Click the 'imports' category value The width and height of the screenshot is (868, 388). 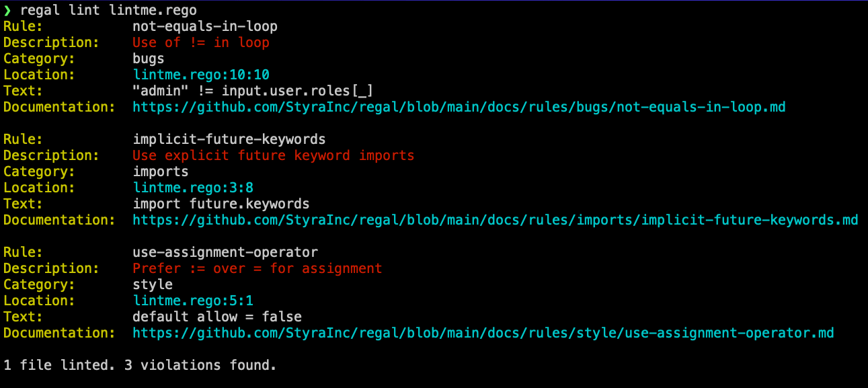tap(161, 171)
